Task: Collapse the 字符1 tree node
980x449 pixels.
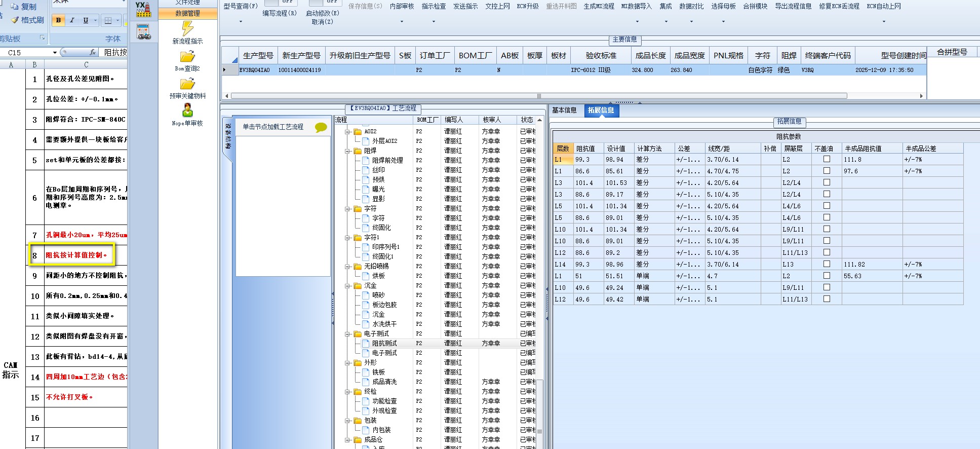Action: coord(348,238)
